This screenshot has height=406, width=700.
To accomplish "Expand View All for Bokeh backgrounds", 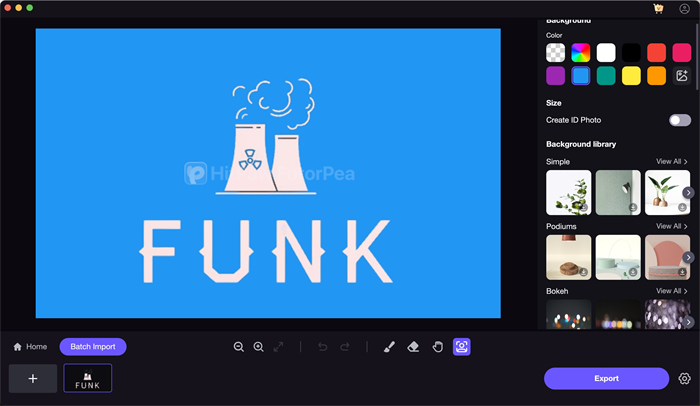I will pos(672,291).
